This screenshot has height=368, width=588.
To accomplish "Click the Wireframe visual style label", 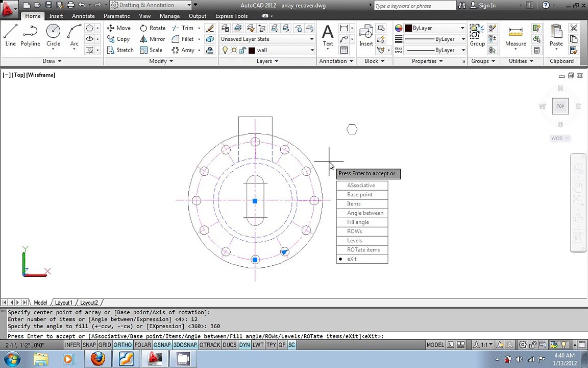I will (41, 75).
